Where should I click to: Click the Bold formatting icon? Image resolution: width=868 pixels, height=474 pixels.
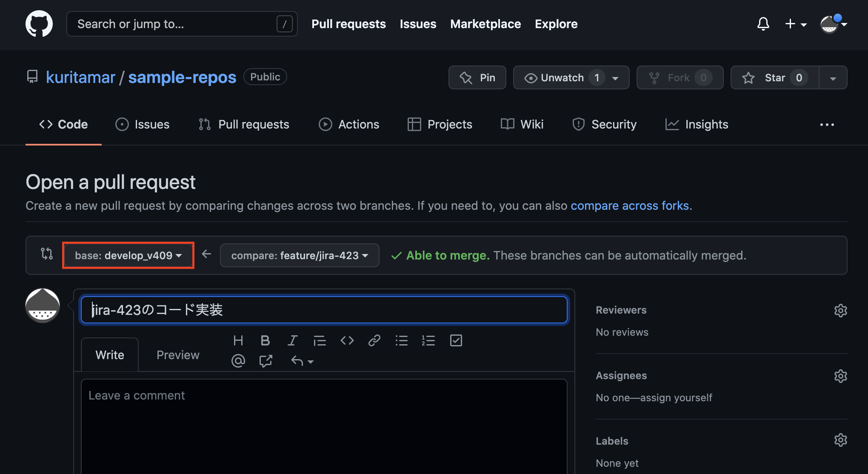pyautogui.click(x=265, y=340)
